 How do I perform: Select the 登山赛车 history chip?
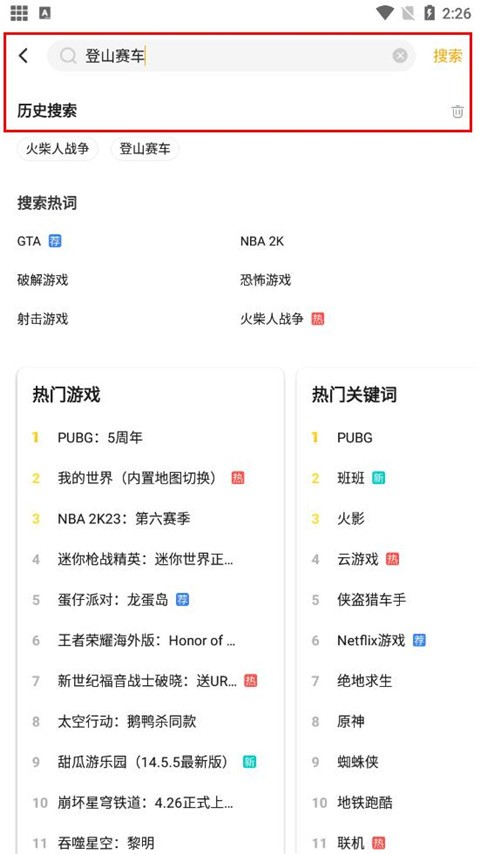click(145, 149)
